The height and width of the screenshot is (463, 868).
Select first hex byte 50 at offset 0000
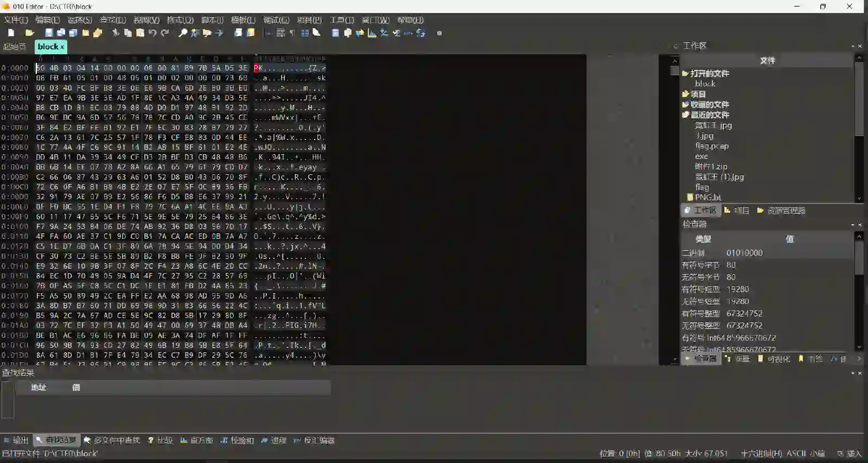click(x=40, y=68)
